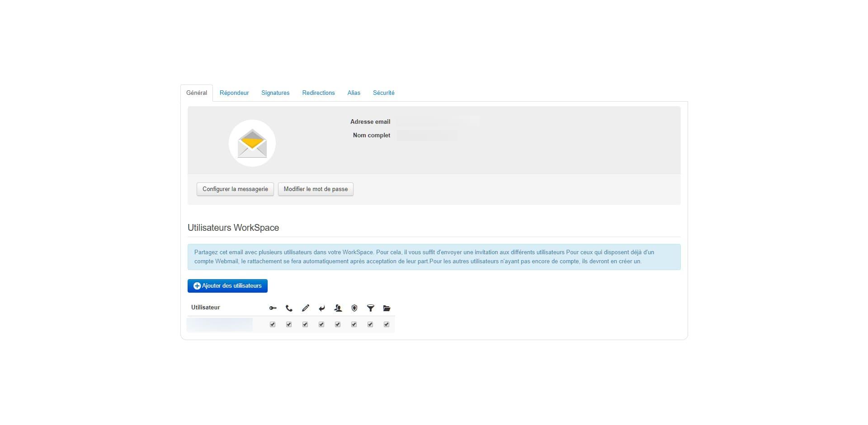This screenshot has width=868, height=425.
Task: Select the folder permission icon
Action: coord(387,308)
